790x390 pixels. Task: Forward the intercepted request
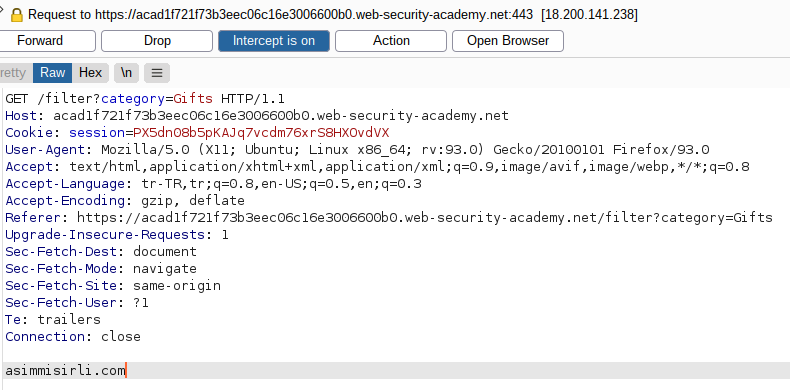pos(40,41)
